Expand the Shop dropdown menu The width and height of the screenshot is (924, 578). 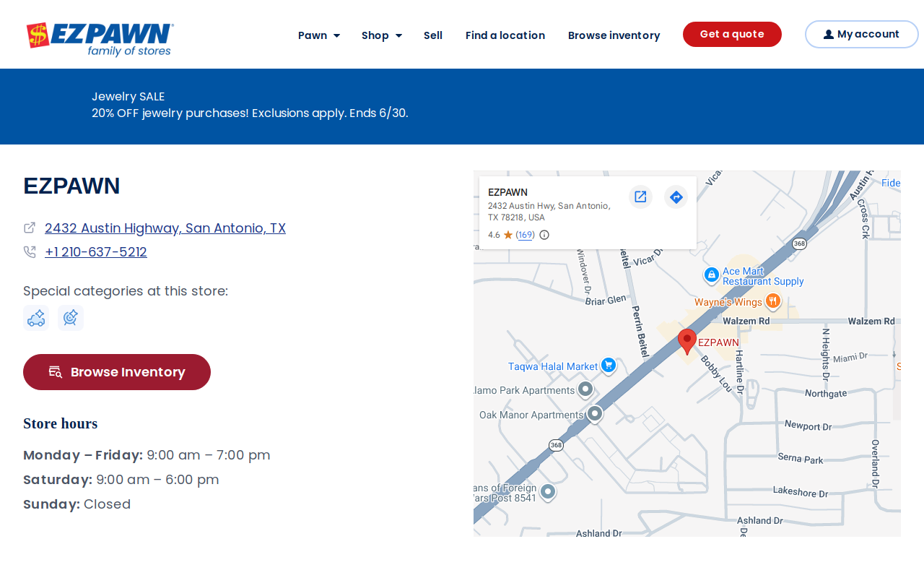tap(382, 35)
